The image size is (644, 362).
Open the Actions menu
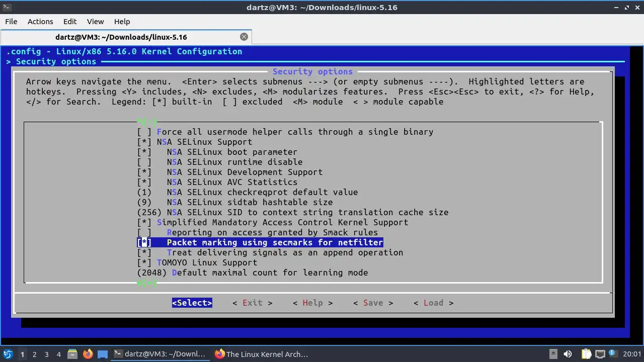tap(40, 22)
